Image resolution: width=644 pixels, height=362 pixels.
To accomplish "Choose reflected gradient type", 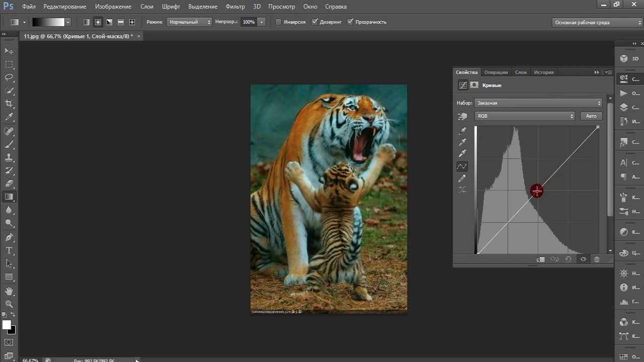I will (x=121, y=22).
